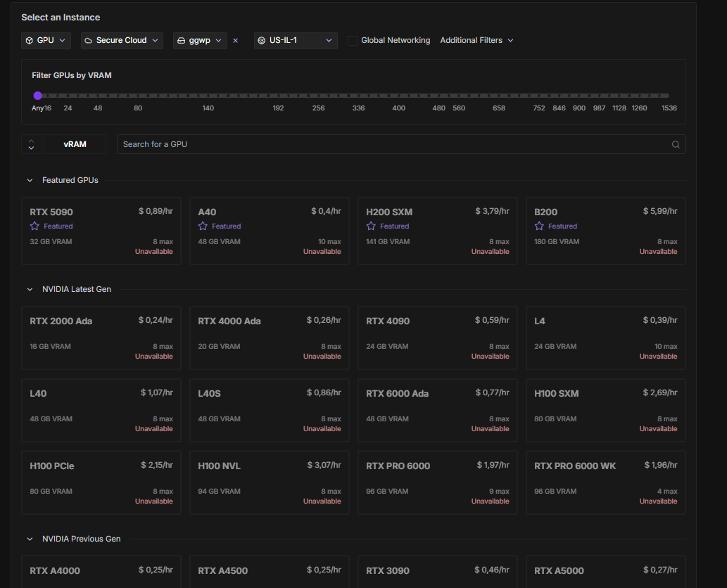Click the GPU cube icon

(30, 40)
